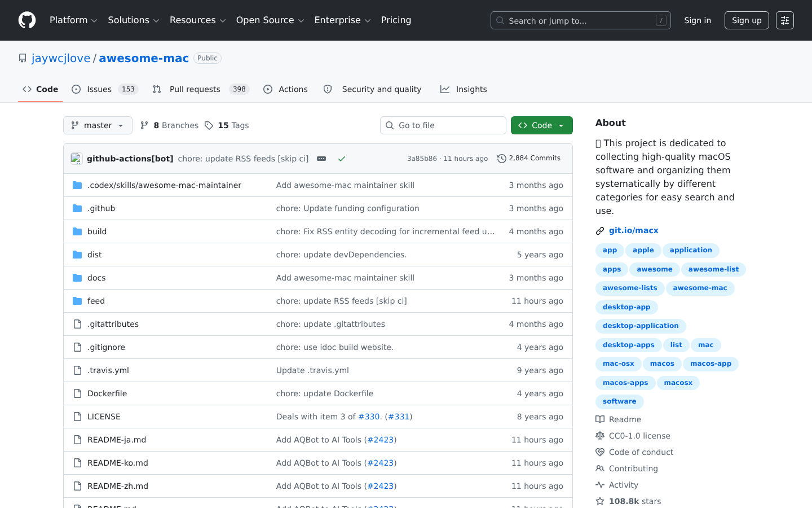Screen dimensions: 812x508
Task: Click the dist folder icon
Action: coord(77,255)
